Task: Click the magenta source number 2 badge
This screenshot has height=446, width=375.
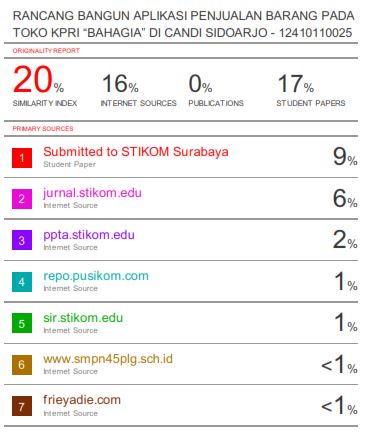Action: [x=22, y=199]
